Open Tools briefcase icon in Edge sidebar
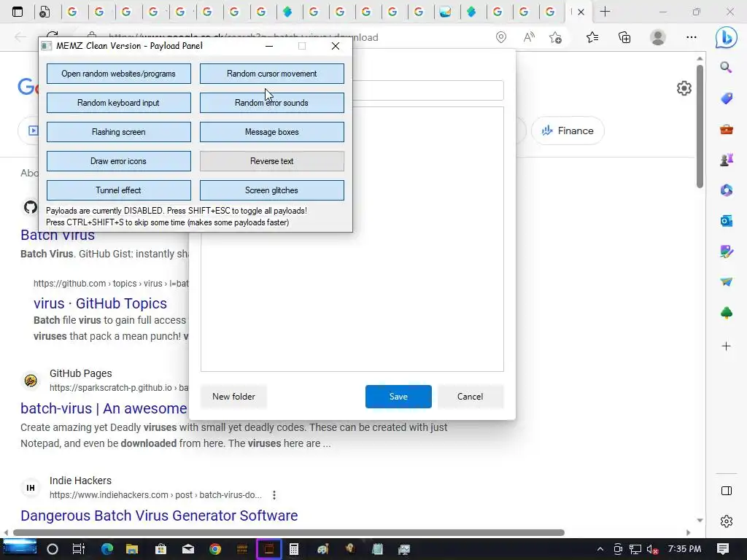The height and width of the screenshot is (560, 747). tap(726, 129)
